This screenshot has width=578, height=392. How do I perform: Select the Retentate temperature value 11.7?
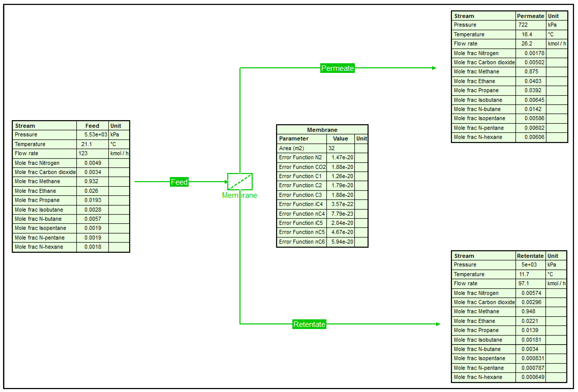(x=524, y=274)
